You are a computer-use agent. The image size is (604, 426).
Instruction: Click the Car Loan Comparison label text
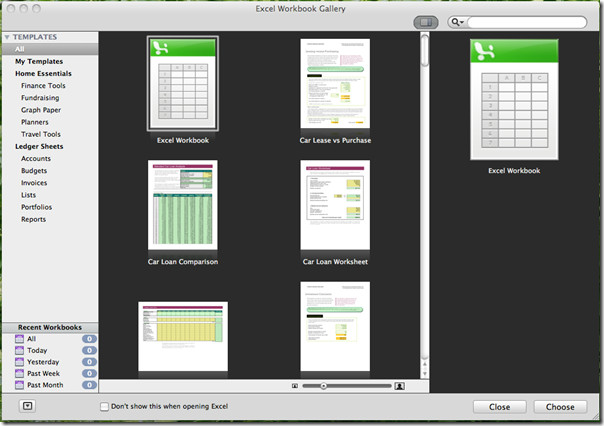pos(183,262)
